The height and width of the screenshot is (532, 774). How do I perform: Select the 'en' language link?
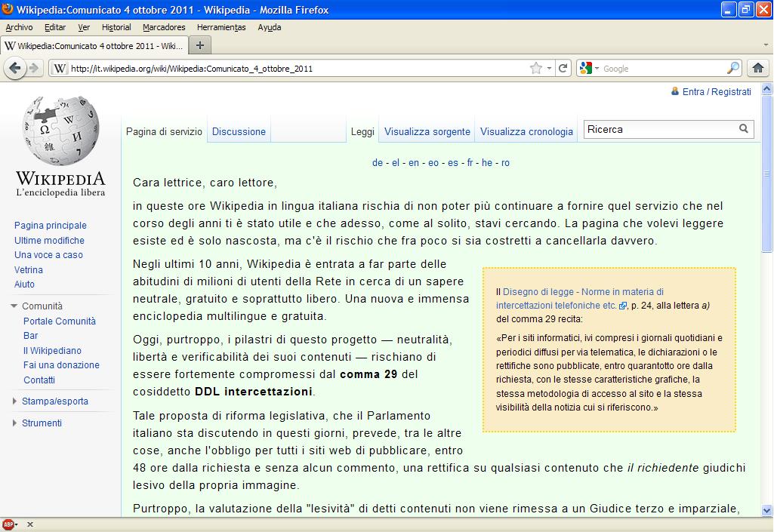pos(413,162)
